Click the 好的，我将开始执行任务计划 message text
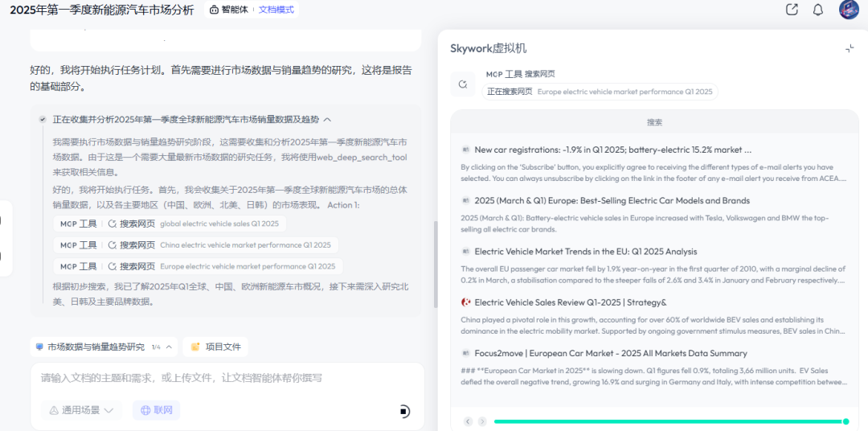The height and width of the screenshot is (431, 868). pos(221,79)
